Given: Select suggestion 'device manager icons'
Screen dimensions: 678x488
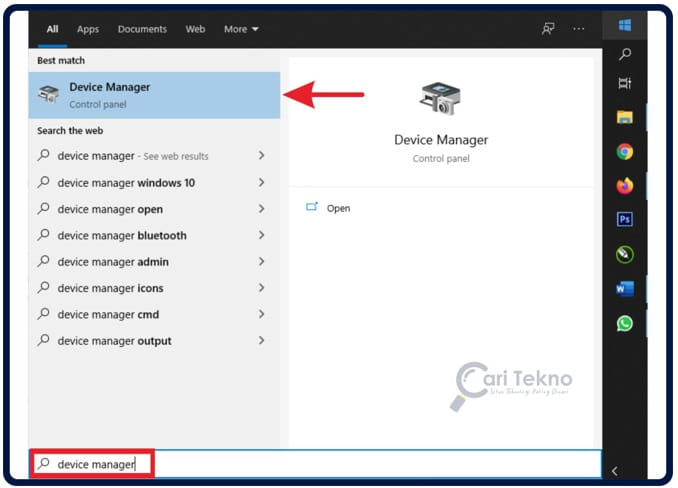Looking at the screenshot, I should click(x=154, y=288).
